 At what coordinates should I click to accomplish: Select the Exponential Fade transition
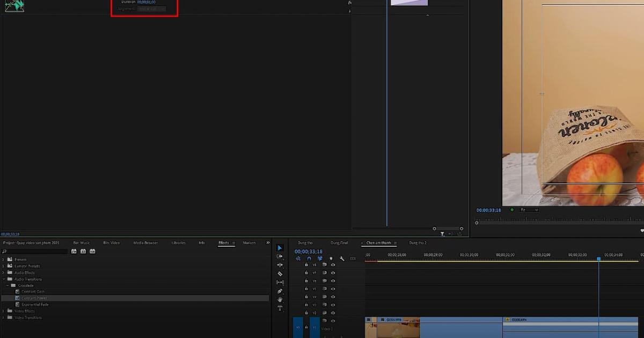(x=35, y=304)
